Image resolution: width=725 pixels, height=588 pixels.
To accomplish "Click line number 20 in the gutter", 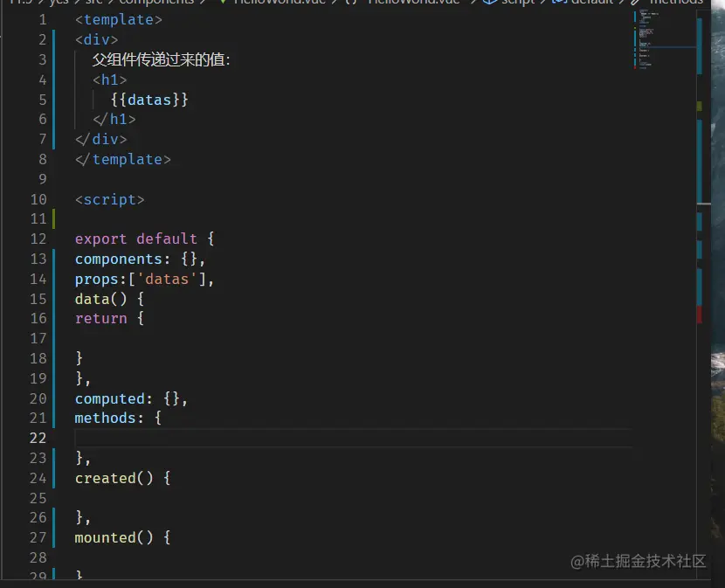I will click(x=38, y=398).
